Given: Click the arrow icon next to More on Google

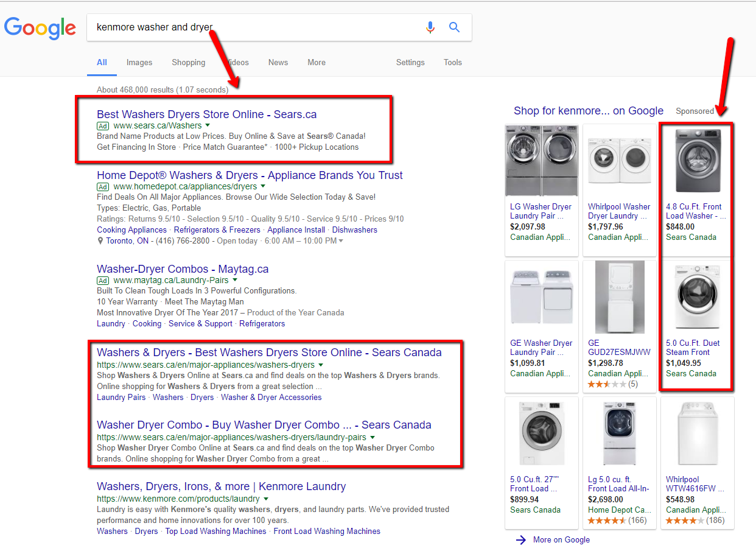Looking at the screenshot, I should coord(520,539).
